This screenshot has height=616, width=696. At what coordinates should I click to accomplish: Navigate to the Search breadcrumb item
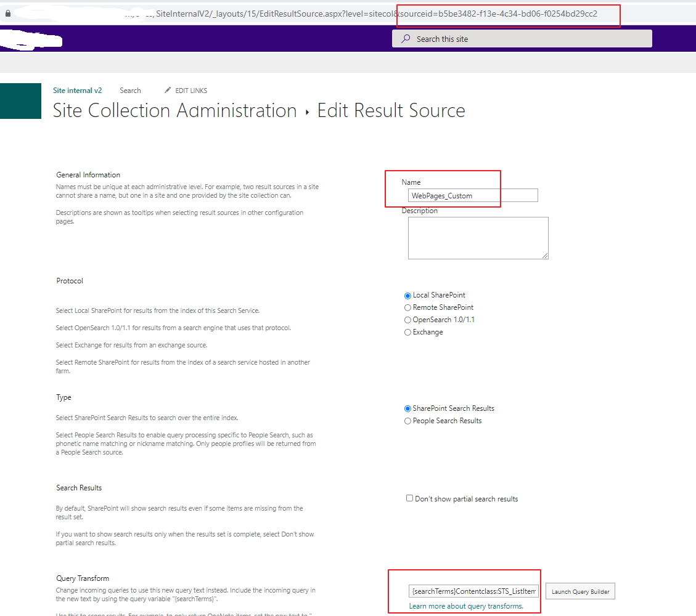click(130, 90)
